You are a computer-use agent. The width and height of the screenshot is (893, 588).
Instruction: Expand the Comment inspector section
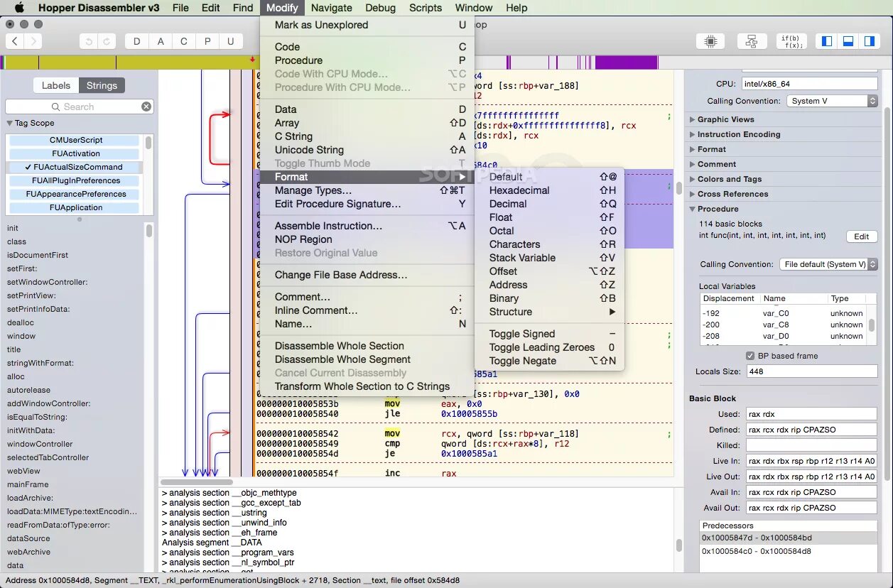693,164
